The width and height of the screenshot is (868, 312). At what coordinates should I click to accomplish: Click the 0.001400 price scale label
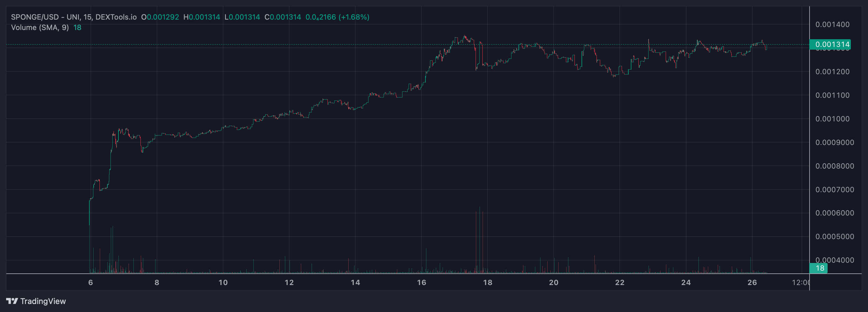tap(832, 24)
